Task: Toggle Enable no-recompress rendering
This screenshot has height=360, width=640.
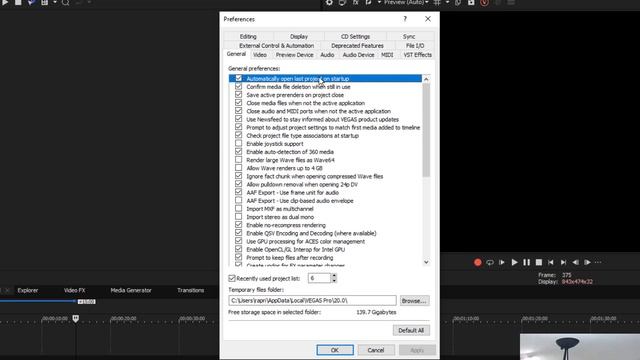Action: (238, 225)
